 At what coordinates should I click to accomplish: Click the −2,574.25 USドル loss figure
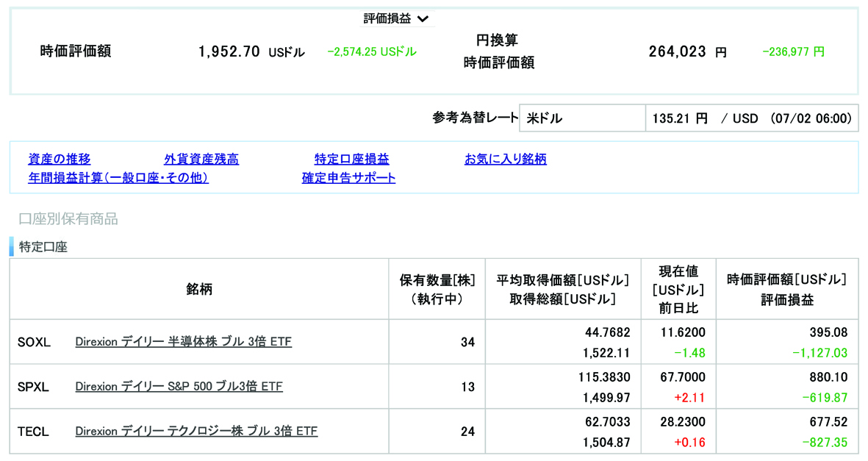[372, 52]
